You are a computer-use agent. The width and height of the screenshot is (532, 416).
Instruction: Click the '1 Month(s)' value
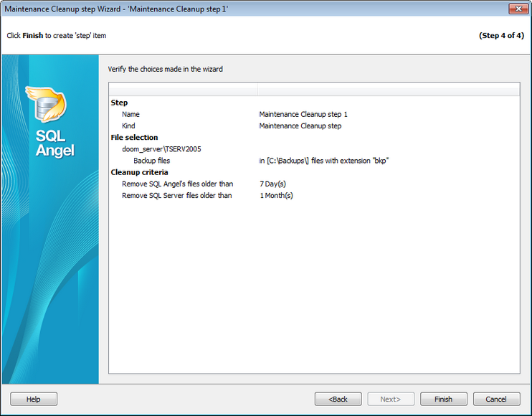276,195
